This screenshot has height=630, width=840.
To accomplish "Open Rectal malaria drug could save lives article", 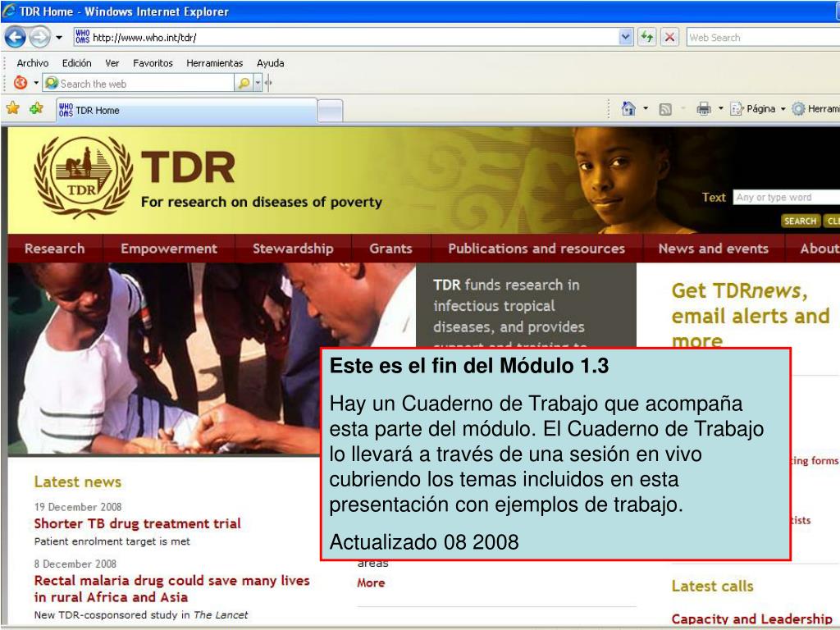I will (x=171, y=589).
